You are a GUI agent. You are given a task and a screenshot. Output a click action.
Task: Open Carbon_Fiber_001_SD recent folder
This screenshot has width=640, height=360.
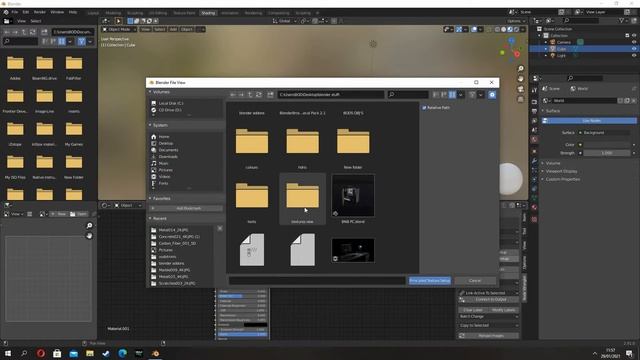[x=177, y=243]
